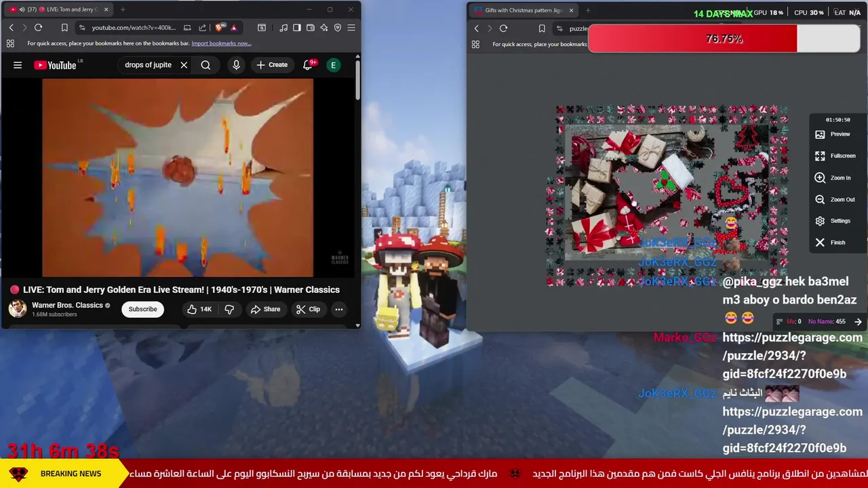
Task: Open the YouTube Create menu
Action: 272,65
